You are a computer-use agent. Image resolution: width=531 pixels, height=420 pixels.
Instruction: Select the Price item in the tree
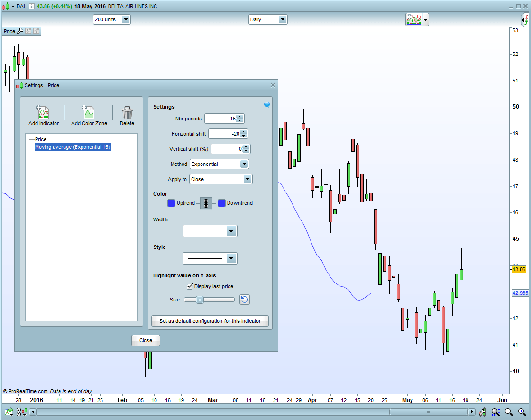pos(41,139)
